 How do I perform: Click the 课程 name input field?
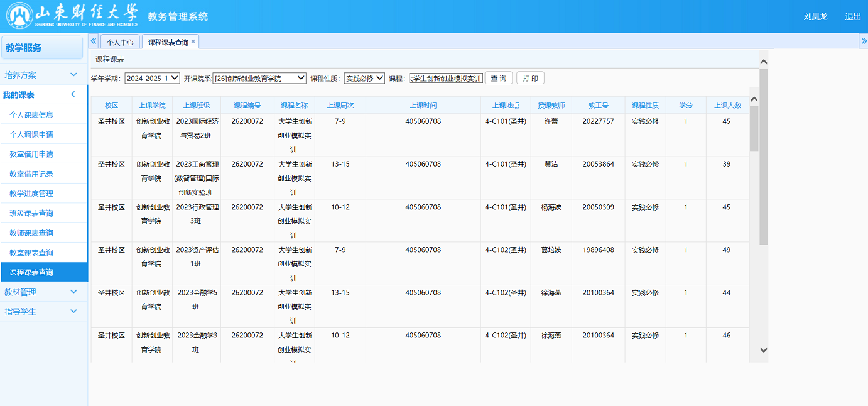coord(445,79)
